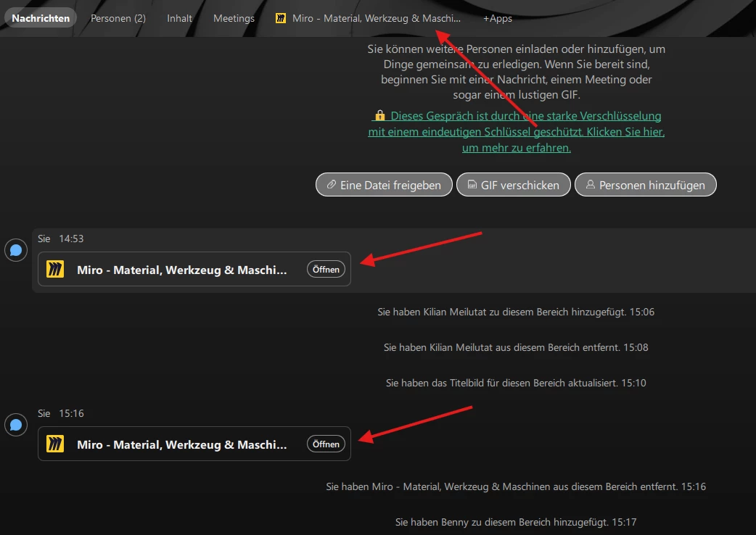Image resolution: width=756 pixels, height=535 pixels.
Task: Click sender avatar of the 14:53 message
Action: [16, 250]
